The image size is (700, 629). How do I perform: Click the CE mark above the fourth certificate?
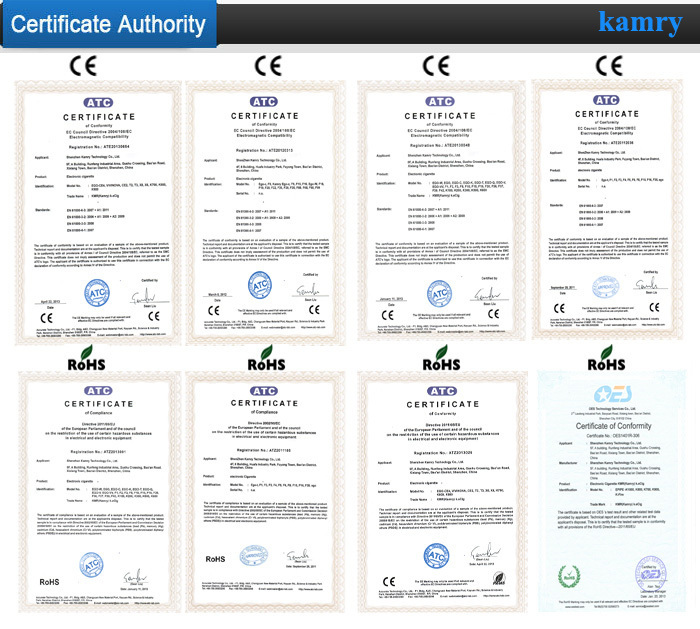[x=609, y=66]
